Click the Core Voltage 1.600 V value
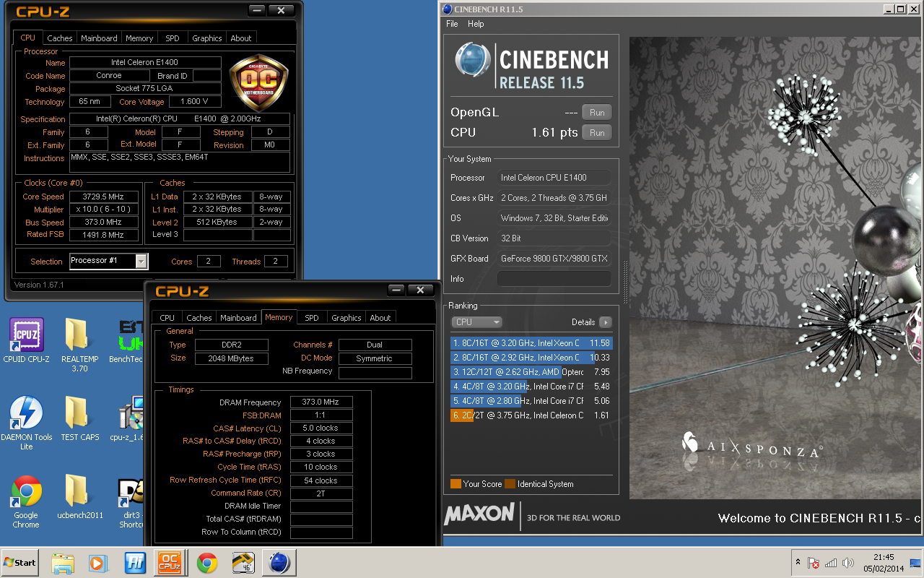The height and width of the screenshot is (578, 924). tap(195, 102)
